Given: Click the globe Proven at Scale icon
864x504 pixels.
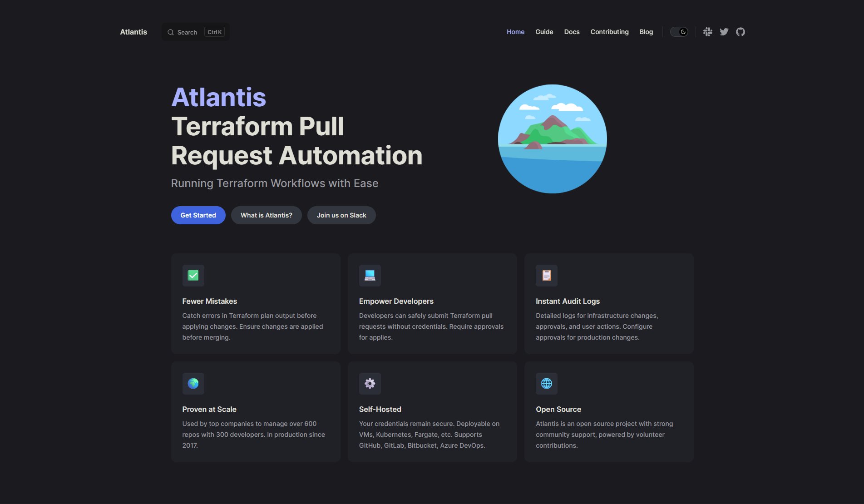Looking at the screenshot, I should 193,384.
